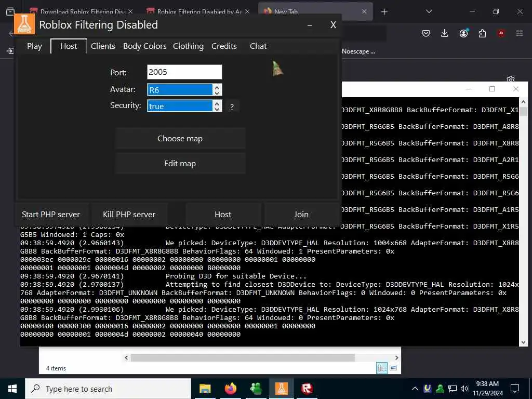532x399 pixels.
Task: Click the Avatar field up arrow
Action: pos(217,87)
